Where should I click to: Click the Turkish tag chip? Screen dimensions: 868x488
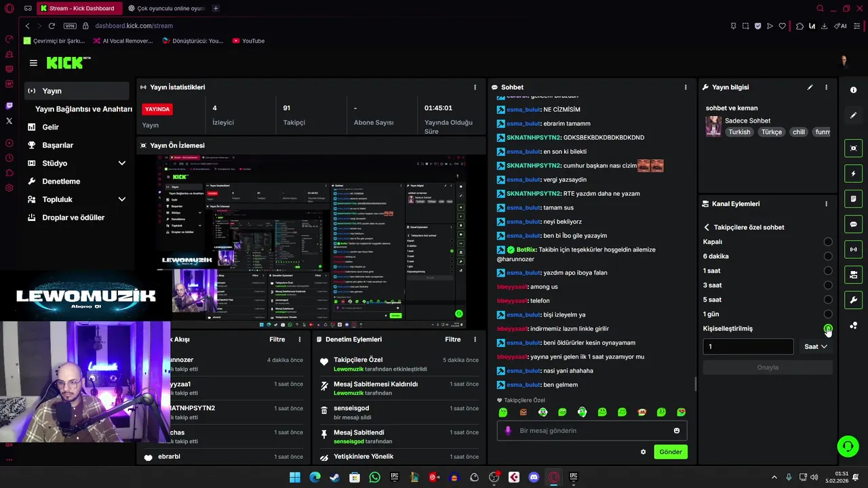tap(739, 132)
